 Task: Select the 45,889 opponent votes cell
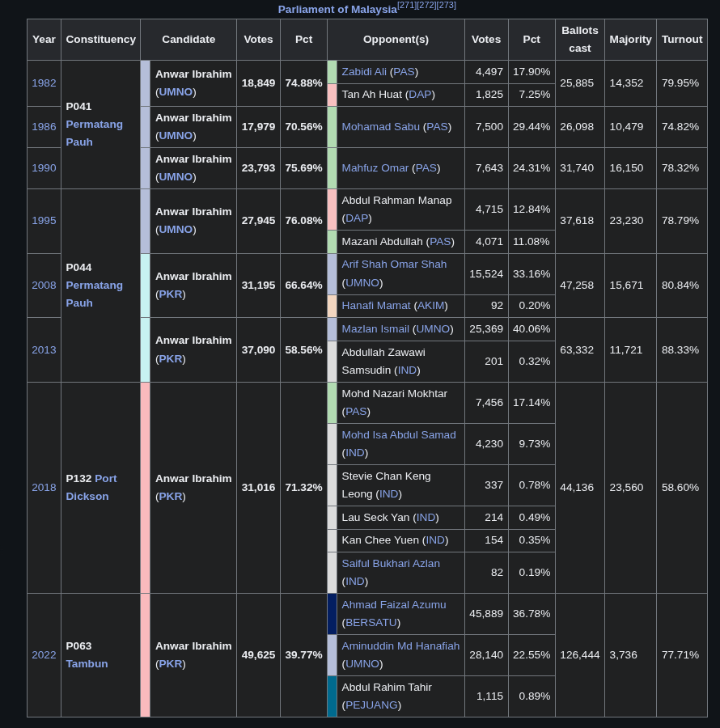(x=486, y=614)
